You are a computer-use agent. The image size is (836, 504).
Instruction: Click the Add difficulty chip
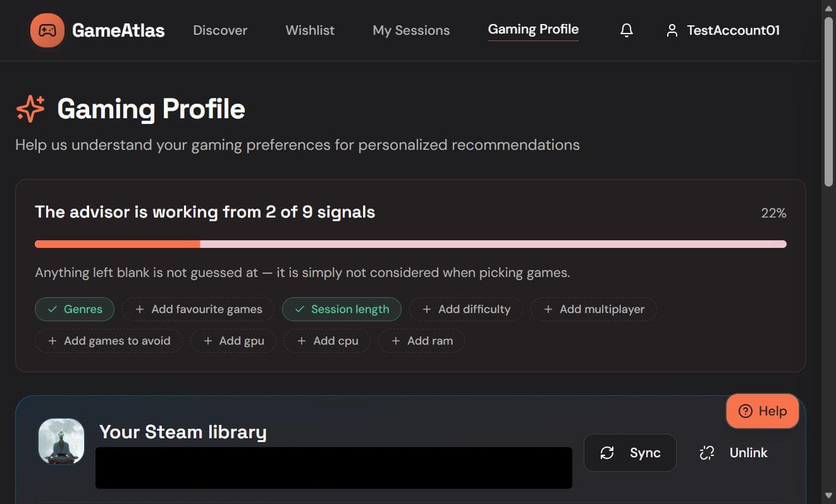pyautogui.click(x=466, y=309)
